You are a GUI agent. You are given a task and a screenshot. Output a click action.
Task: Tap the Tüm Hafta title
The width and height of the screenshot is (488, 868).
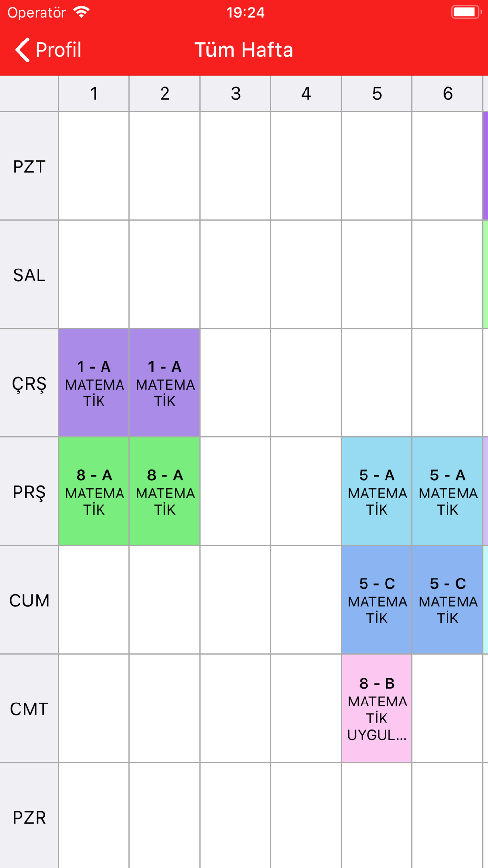tap(244, 50)
